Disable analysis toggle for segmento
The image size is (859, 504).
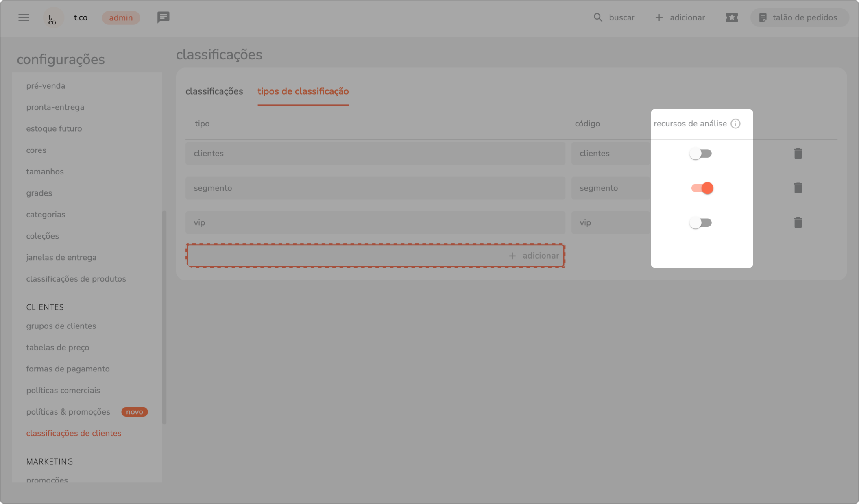tap(702, 188)
